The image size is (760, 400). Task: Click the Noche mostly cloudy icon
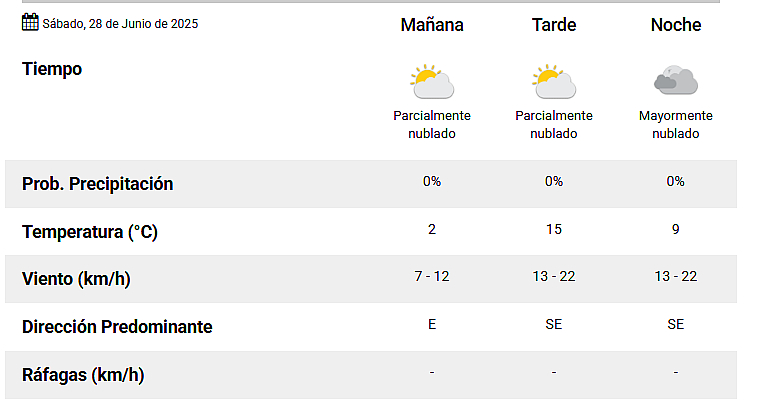point(676,80)
